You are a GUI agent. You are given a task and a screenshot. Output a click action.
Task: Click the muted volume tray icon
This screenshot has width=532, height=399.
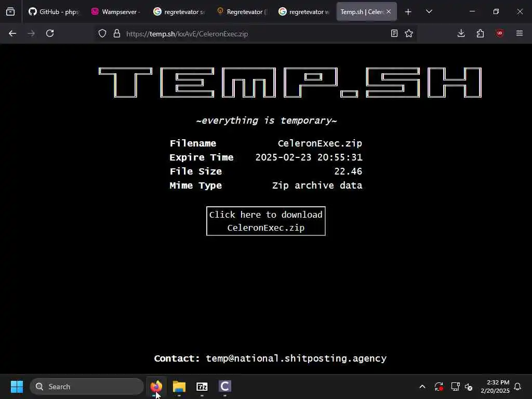coord(469,387)
